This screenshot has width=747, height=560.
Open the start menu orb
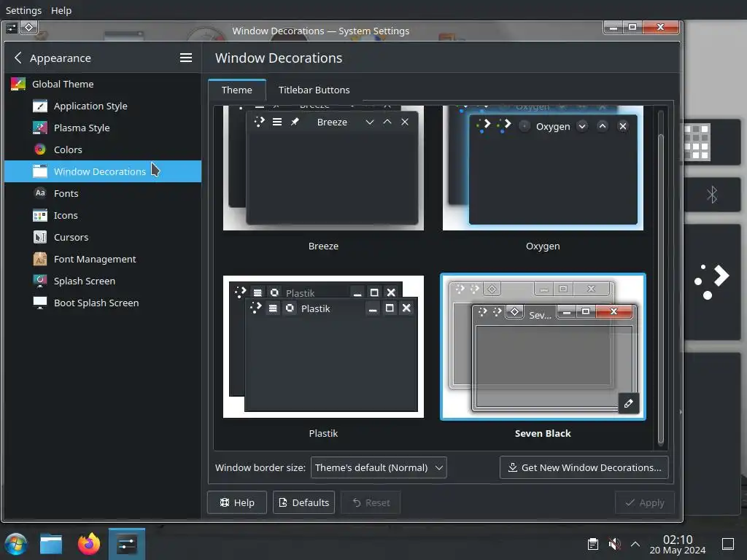[16, 544]
